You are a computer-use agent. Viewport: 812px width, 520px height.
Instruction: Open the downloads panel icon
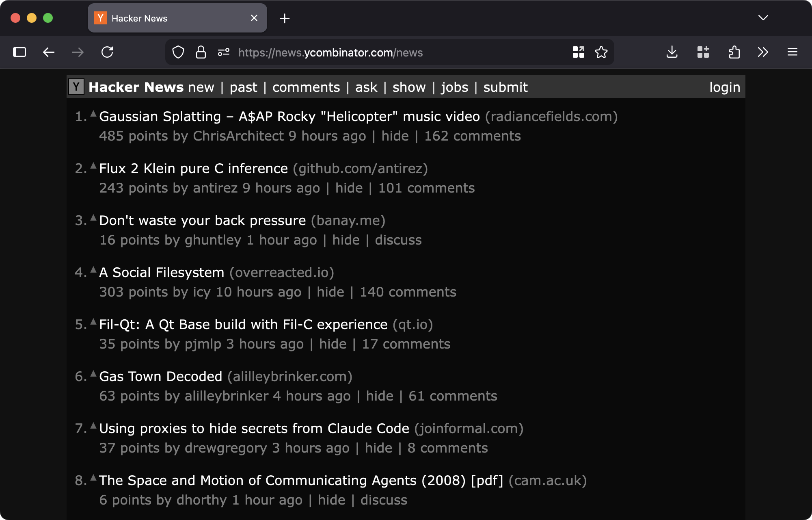[x=672, y=52]
